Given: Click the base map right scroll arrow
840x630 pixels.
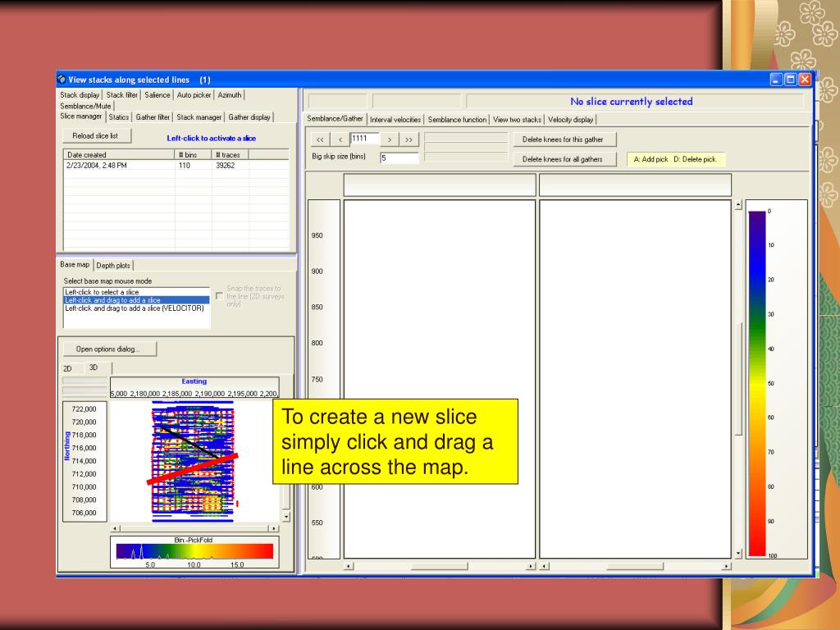Looking at the screenshot, I should [274, 528].
